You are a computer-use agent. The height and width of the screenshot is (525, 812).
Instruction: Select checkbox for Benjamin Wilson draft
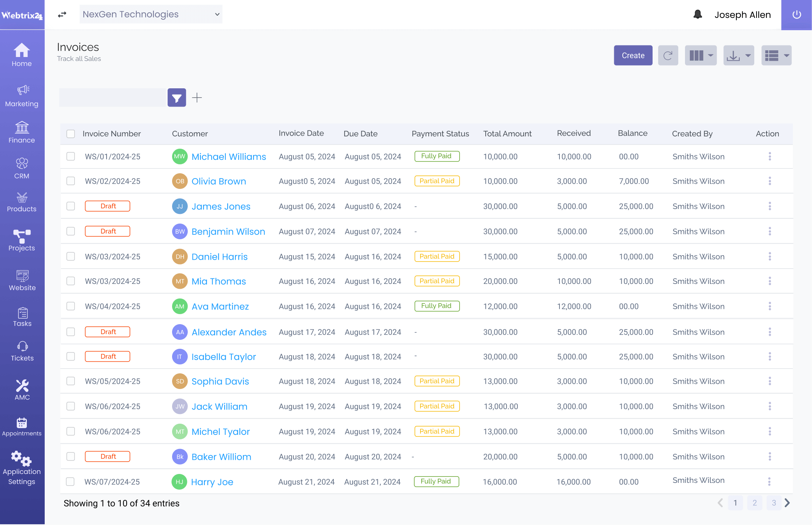pyautogui.click(x=71, y=231)
